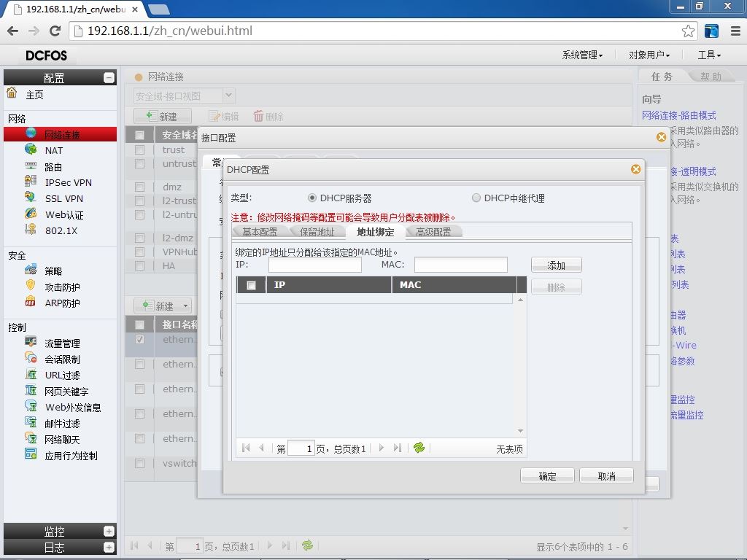747x560 pixels.
Task: Click the 取消 button
Action: click(x=606, y=475)
